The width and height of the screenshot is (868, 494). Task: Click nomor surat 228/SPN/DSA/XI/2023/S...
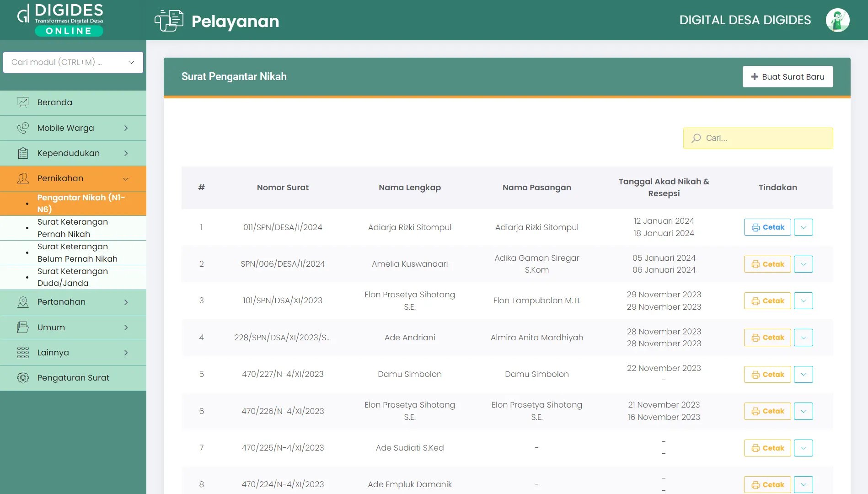(x=283, y=338)
